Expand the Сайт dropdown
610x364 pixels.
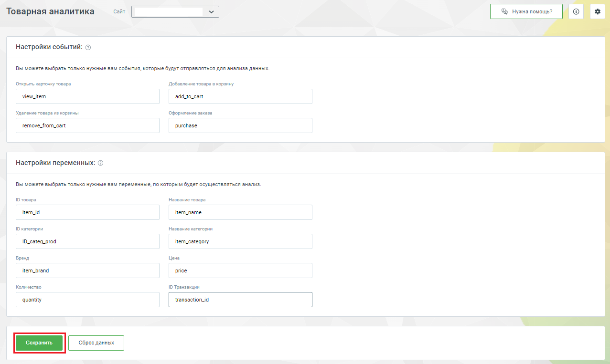pos(175,11)
